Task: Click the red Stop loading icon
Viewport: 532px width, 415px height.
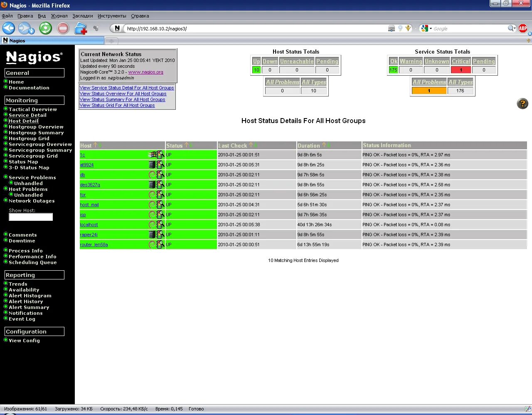Action: tap(63, 28)
